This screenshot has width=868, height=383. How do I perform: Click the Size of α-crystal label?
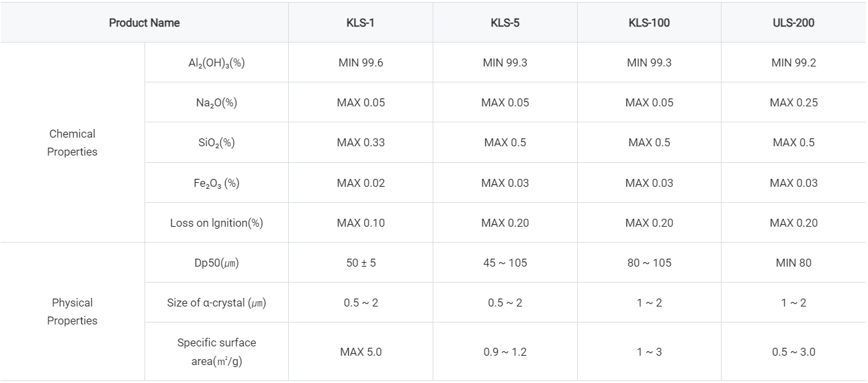216,303
